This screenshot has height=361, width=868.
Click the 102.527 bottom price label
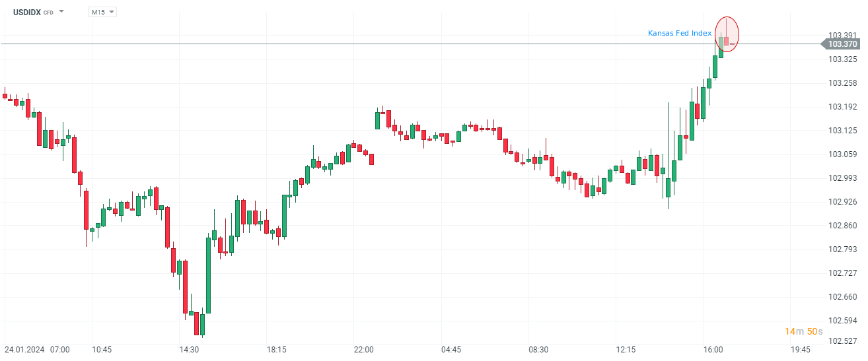[x=842, y=341]
